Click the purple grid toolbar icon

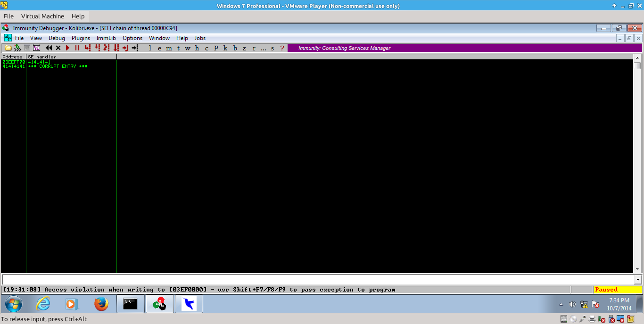point(36,48)
